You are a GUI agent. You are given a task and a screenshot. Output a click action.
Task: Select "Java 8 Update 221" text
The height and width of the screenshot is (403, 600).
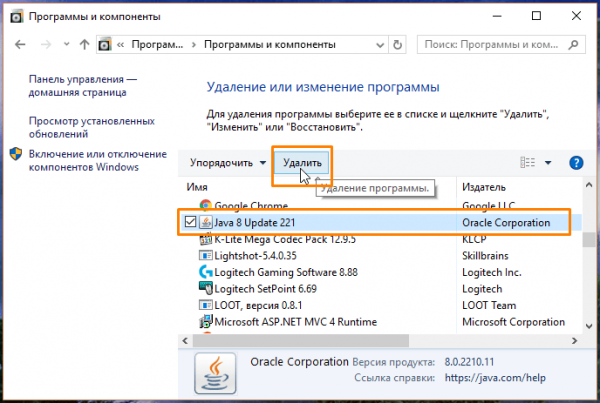(254, 222)
